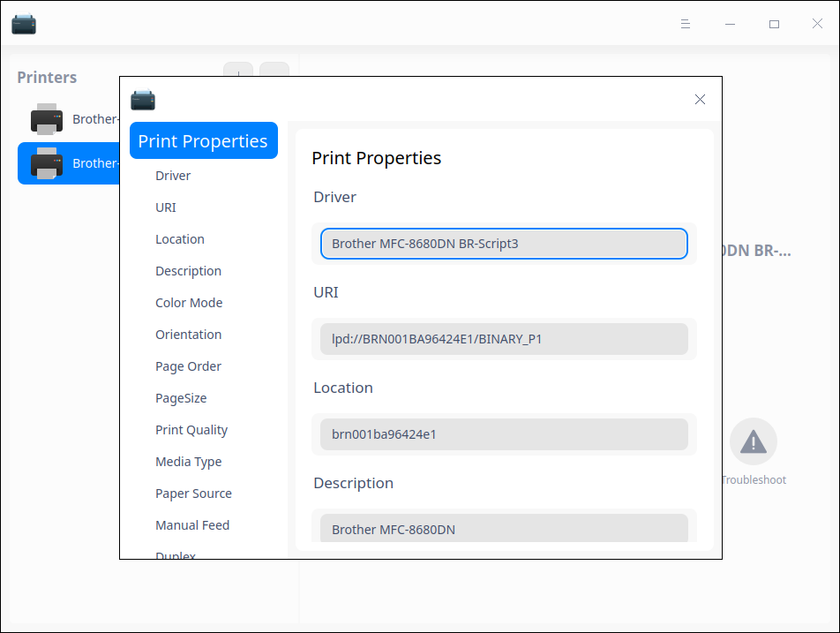Go to the URI section in the sidebar
840x633 pixels.
pyautogui.click(x=166, y=207)
